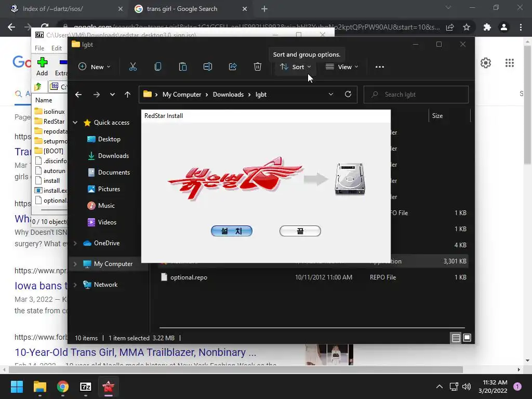The width and height of the screenshot is (532, 399).
Task: Expand the Network tree node
Action: click(75, 285)
